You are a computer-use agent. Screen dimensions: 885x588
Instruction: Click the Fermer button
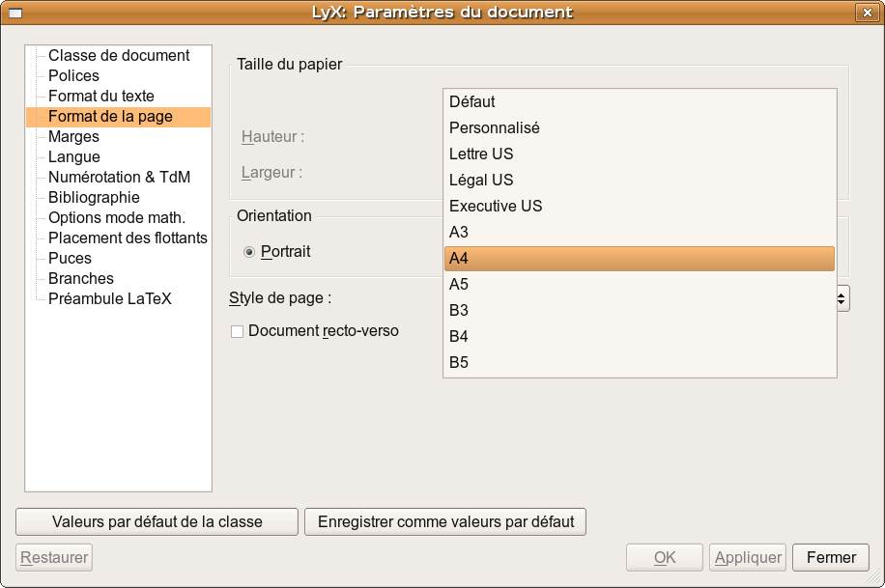point(830,557)
